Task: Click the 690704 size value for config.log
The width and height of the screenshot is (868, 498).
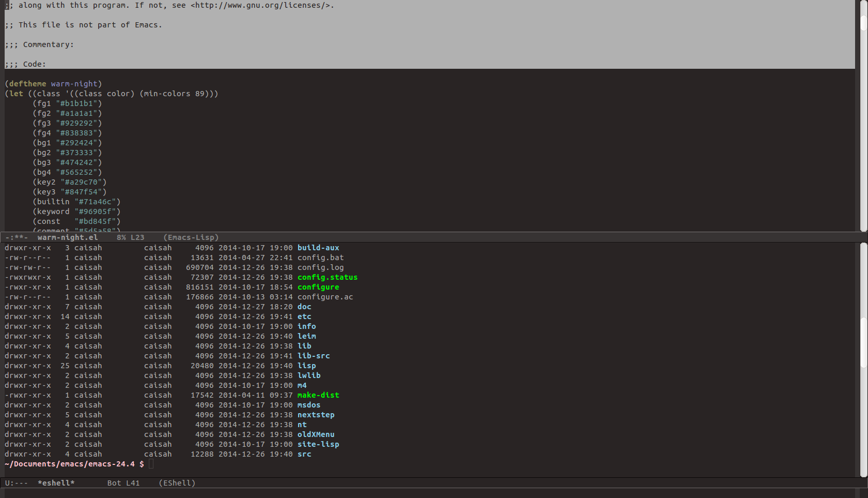Action: click(200, 267)
